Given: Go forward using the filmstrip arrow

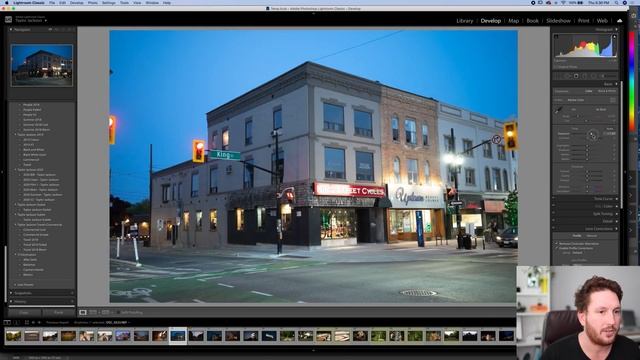Looking at the screenshot, I should (39, 322).
